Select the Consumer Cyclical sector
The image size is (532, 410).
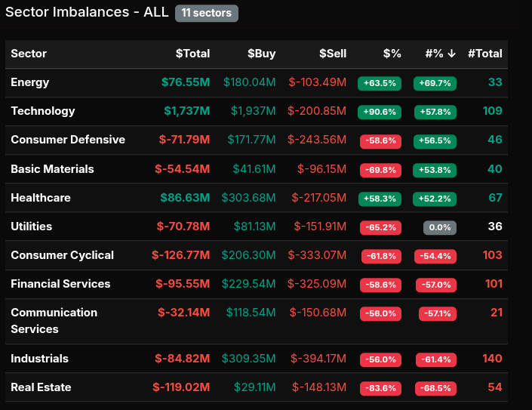pos(62,255)
